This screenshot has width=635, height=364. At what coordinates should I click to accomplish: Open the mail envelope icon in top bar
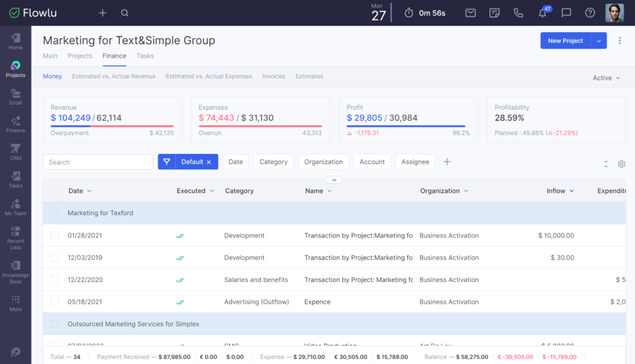click(x=471, y=13)
